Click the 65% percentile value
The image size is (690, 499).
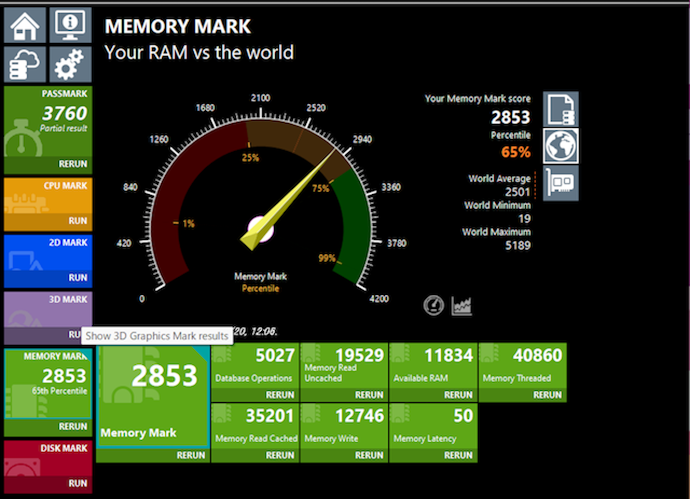point(516,152)
